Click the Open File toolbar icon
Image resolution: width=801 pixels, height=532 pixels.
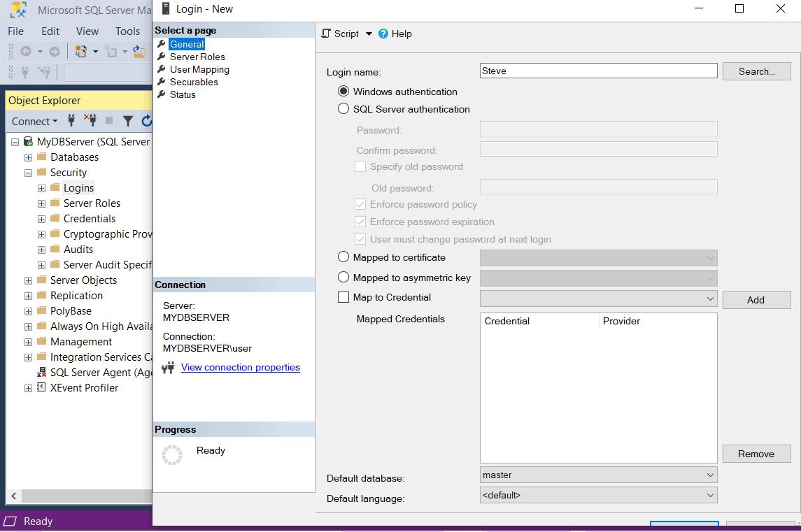click(139, 50)
